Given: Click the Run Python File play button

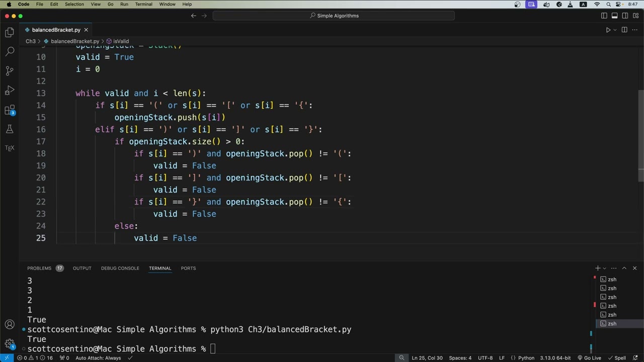Looking at the screenshot, I should coord(608,30).
